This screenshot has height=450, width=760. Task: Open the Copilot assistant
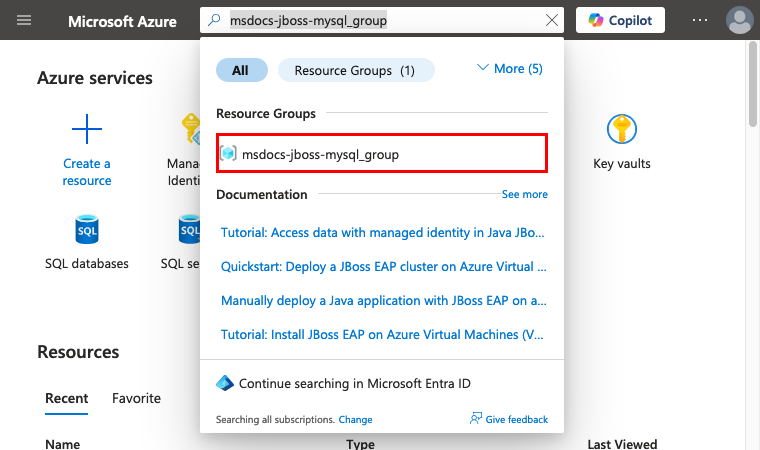[620, 20]
